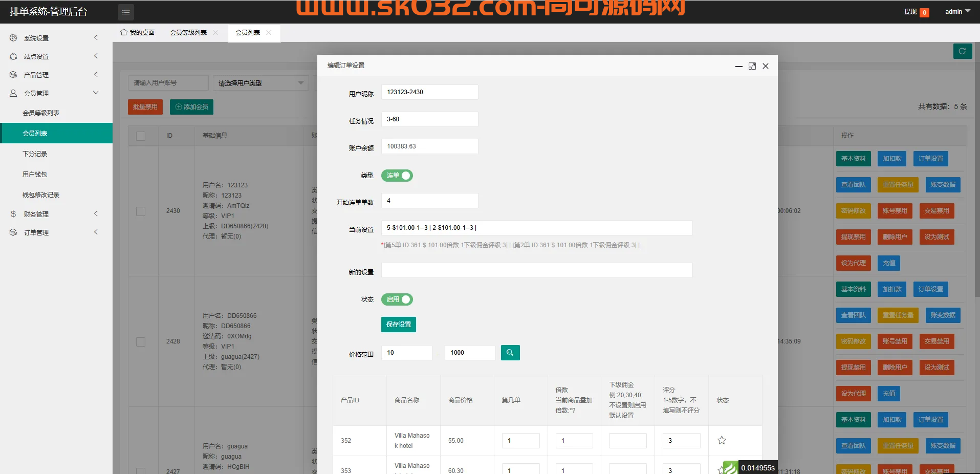Open the 请选择用户类型 dropdown
Viewport: 980px width, 474px height.
[260, 82]
